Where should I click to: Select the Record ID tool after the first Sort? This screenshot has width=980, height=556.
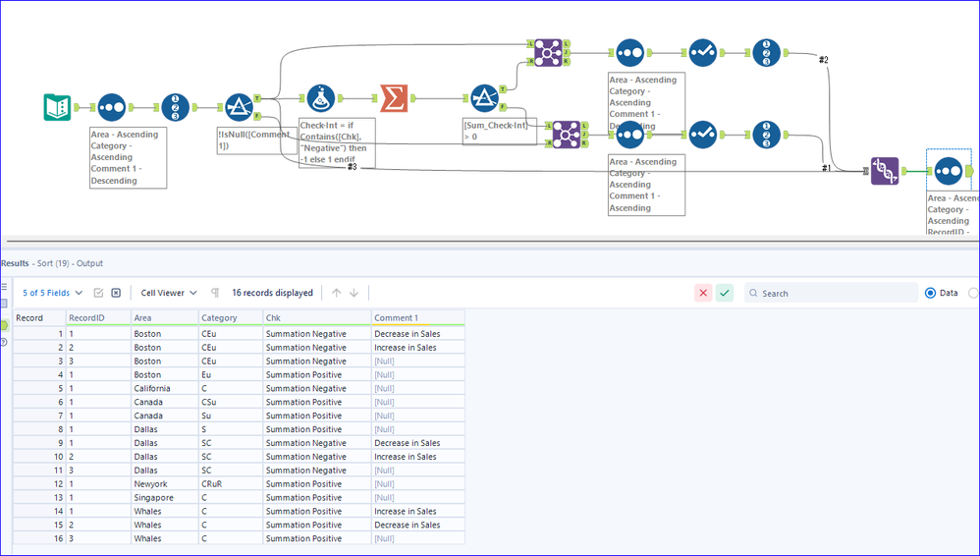pos(176,108)
